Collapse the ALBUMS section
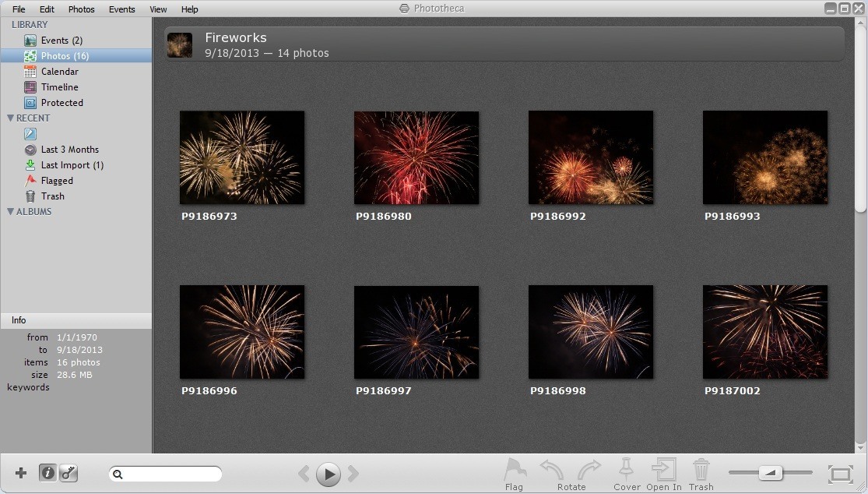 coord(10,211)
